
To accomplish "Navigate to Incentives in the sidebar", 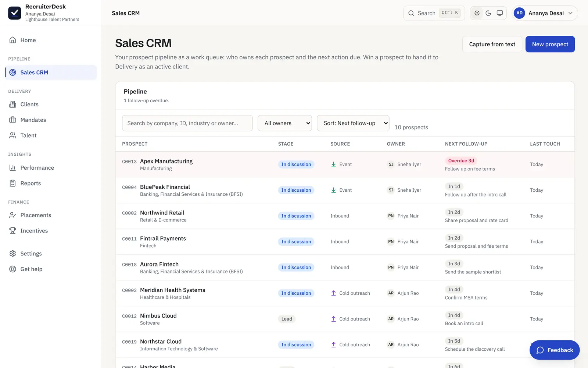I will point(51,231).
